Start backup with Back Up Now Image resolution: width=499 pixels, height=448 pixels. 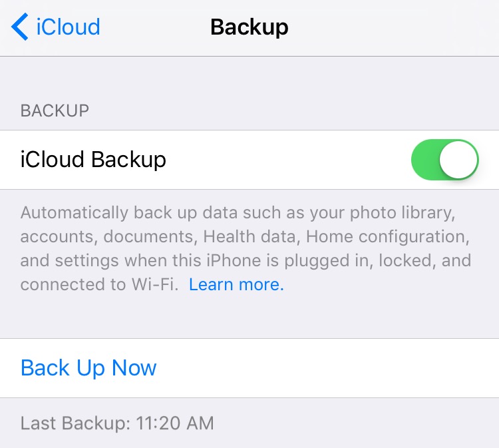pyautogui.click(x=88, y=367)
